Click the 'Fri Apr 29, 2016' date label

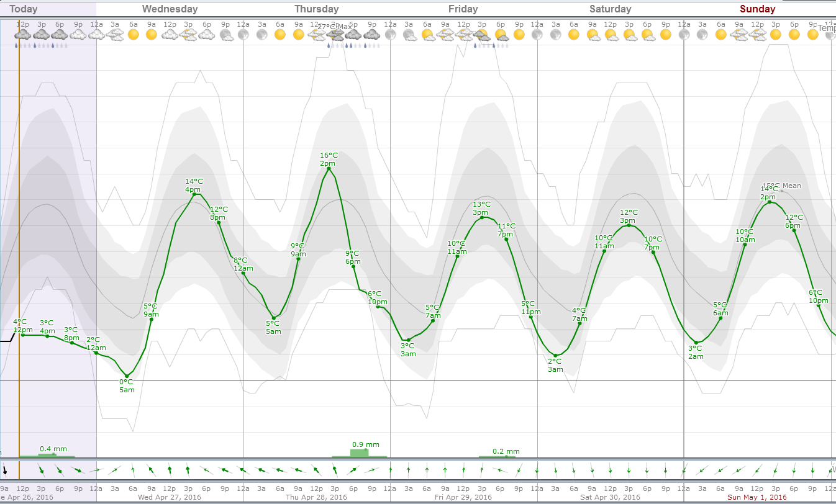pos(463,497)
